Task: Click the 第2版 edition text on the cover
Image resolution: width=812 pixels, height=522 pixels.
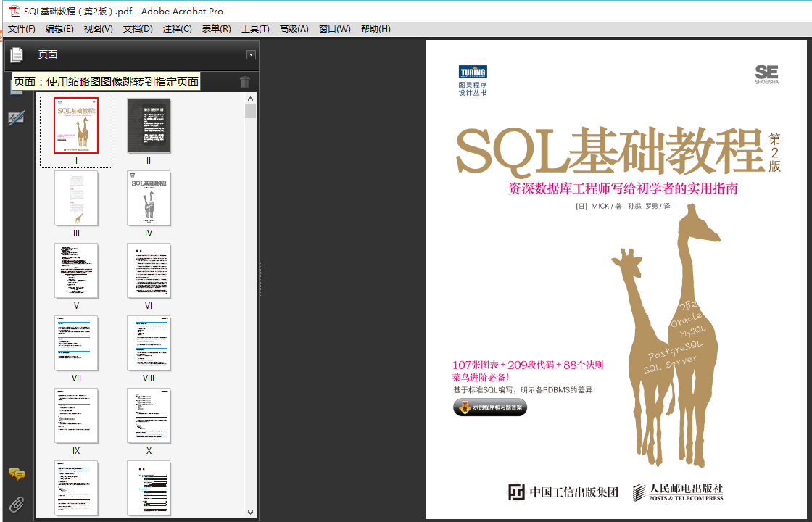Action: [774, 153]
